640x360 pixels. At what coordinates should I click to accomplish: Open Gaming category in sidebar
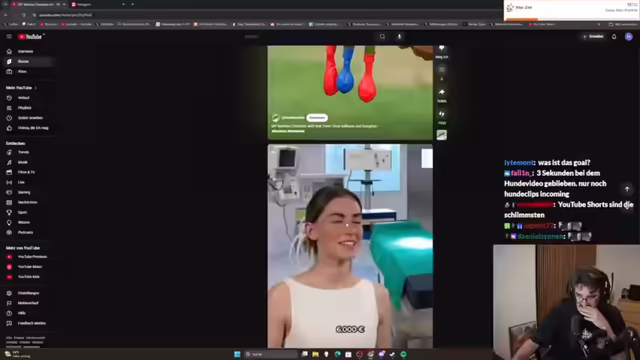pyautogui.click(x=27, y=192)
